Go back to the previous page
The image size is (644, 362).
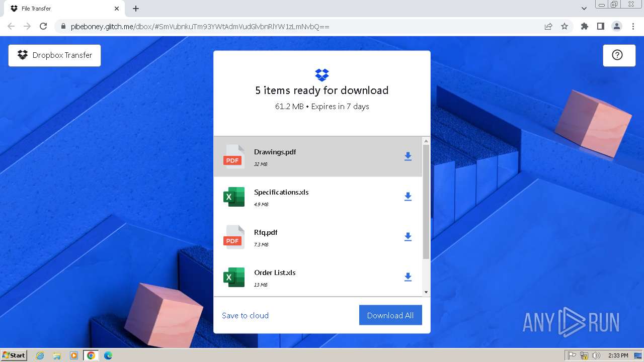pos(11,26)
